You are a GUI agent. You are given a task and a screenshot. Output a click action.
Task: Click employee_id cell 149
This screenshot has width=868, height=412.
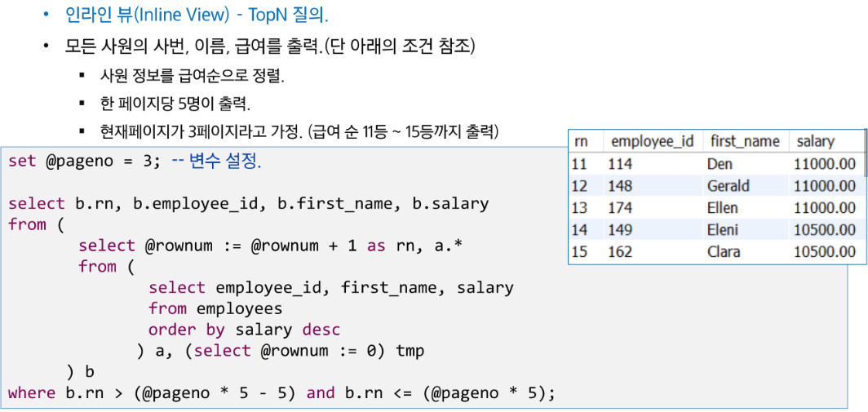pyautogui.click(x=619, y=230)
